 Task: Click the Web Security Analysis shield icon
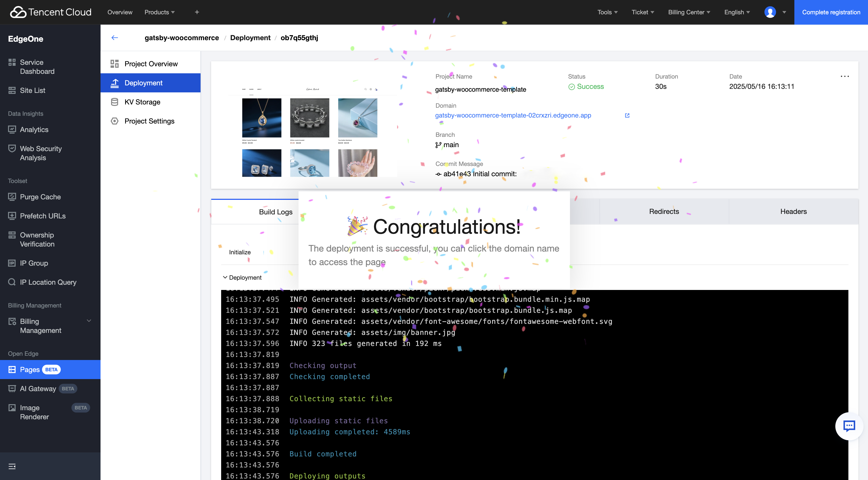[12, 148]
